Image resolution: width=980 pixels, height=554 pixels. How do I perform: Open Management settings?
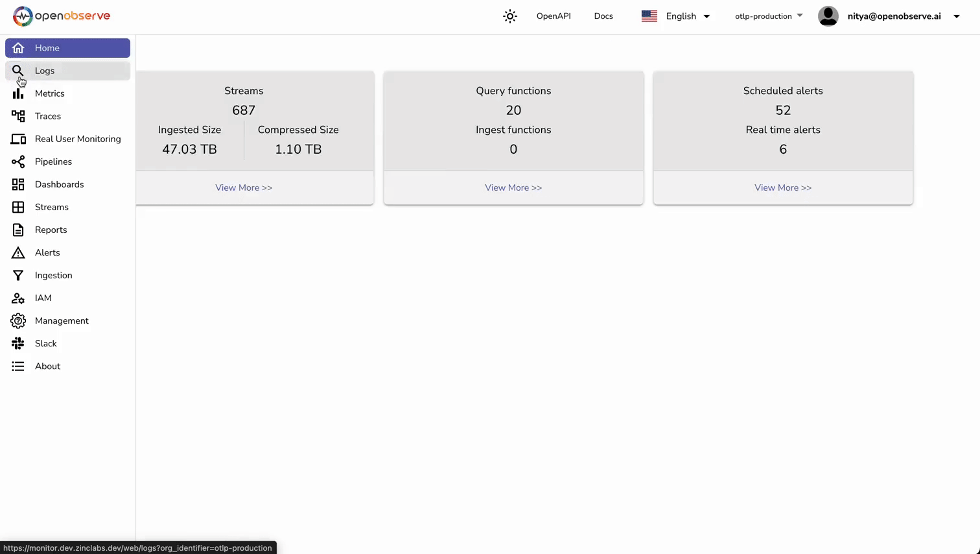pos(62,320)
